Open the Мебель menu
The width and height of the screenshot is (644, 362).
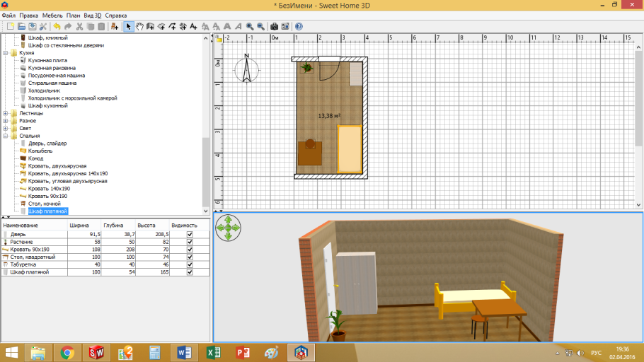[52, 15]
